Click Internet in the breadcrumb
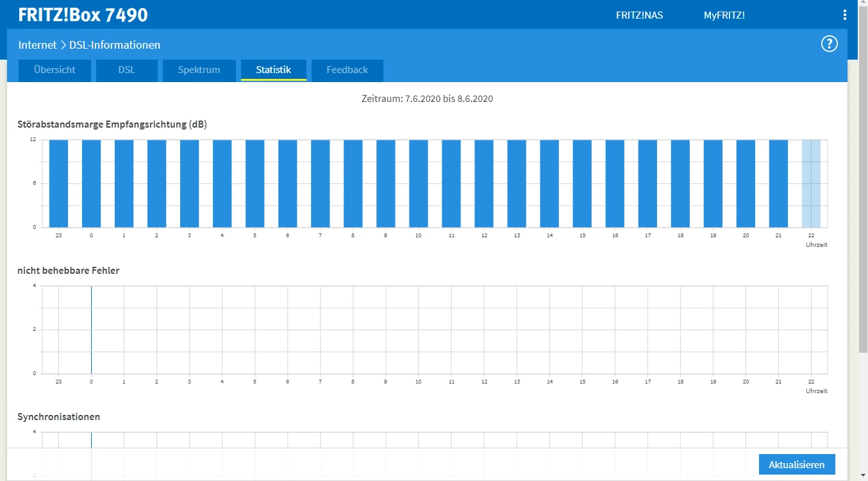The height and width of the screenshot is (481, 868). click(37, 45)
